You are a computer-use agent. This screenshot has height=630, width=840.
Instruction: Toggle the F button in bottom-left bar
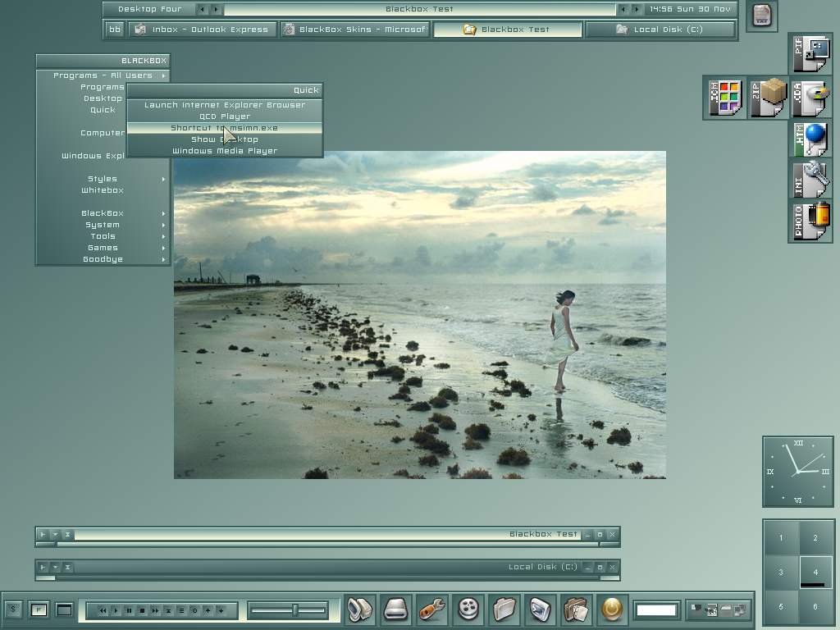(x=38, y=609)
